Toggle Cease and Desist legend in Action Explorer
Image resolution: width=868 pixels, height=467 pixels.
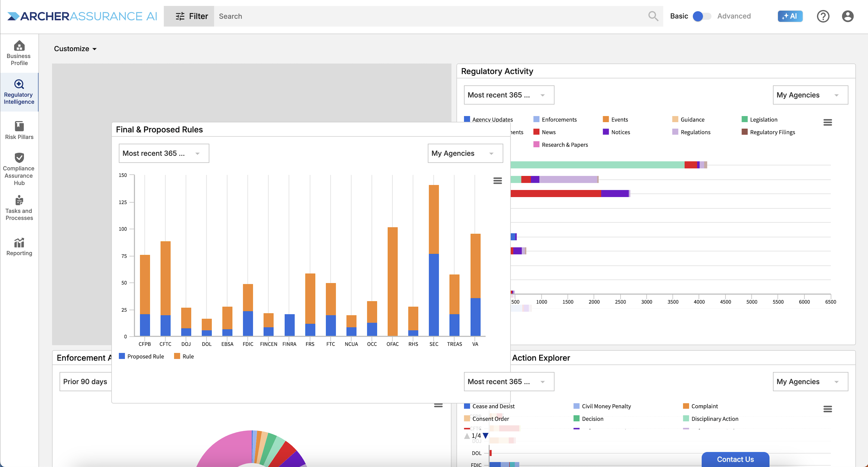pyautogui.click(x=489, y=406)
